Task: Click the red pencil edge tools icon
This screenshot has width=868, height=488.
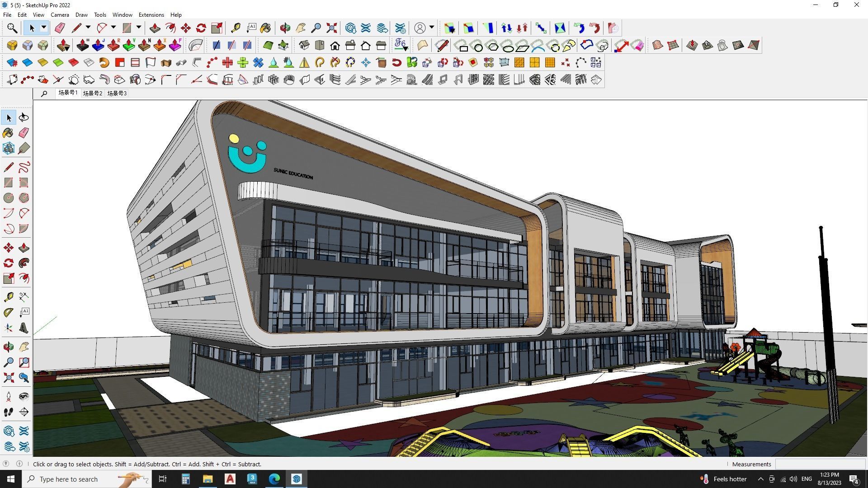Action: [x=442, y=45]
